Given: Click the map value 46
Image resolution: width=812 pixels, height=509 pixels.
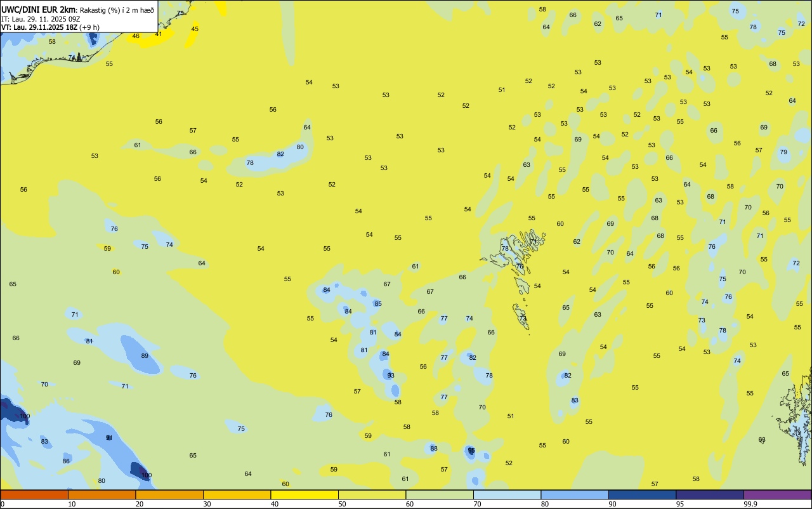Looking at the screenshot, I should (136, 36).
